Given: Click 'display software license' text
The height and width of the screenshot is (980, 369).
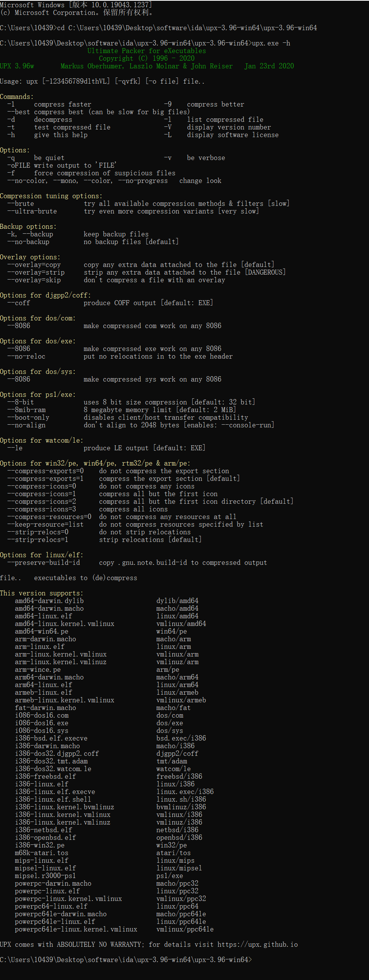Looking at the screenshot, I should point(233,135).
